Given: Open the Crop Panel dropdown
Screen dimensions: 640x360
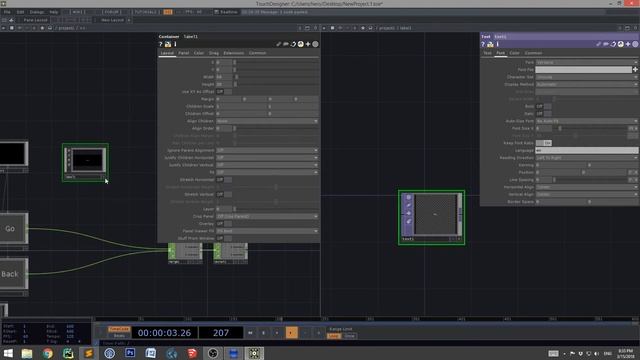Looking at the screenshot, I should [x=267, y=216].
